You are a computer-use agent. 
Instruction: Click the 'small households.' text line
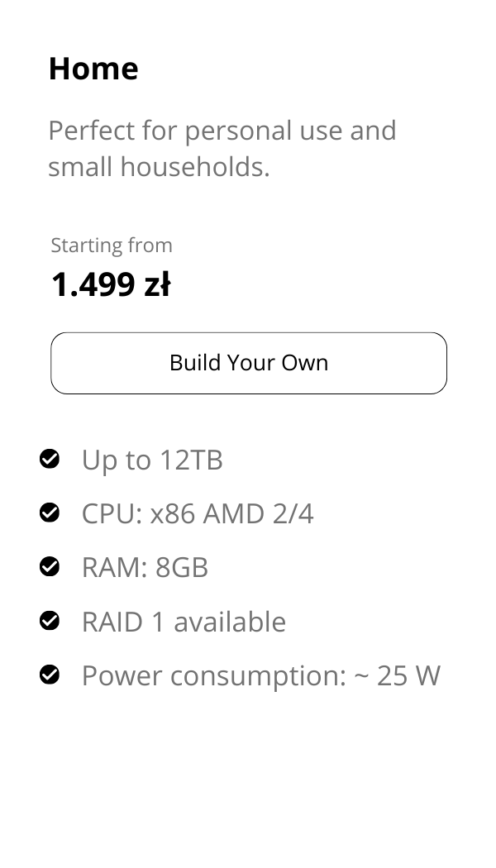tap(159, 167)
